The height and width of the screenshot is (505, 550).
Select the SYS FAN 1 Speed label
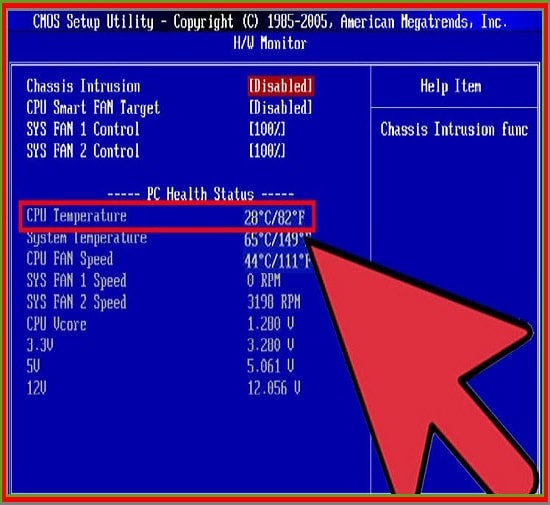click(x=76, y=281)
